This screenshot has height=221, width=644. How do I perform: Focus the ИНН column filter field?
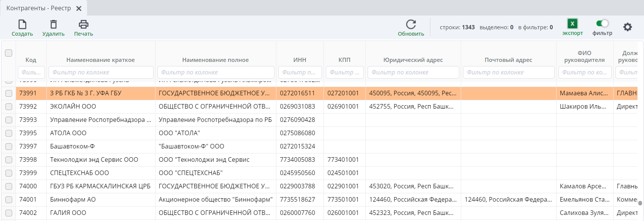tap(300, 72)
